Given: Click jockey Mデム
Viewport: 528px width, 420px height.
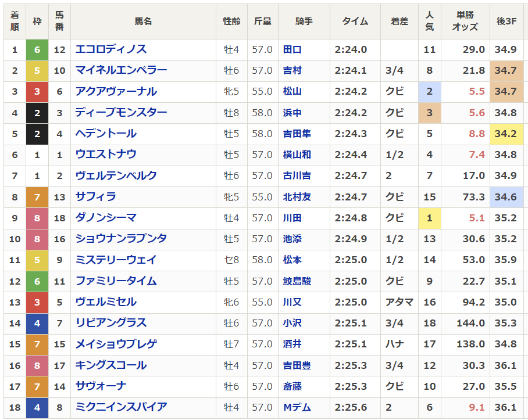Looking at the screenshot, I should click(x=297, y=407).
